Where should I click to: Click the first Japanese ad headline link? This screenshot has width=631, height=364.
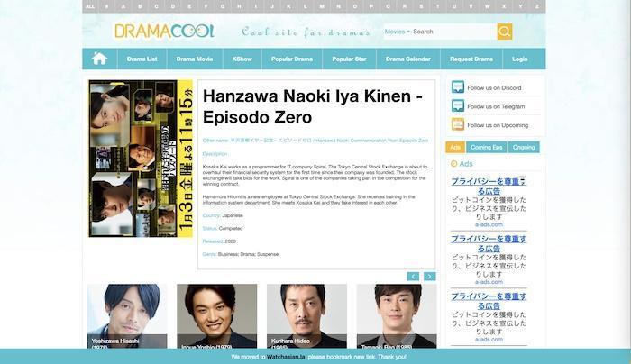[489, 187]
